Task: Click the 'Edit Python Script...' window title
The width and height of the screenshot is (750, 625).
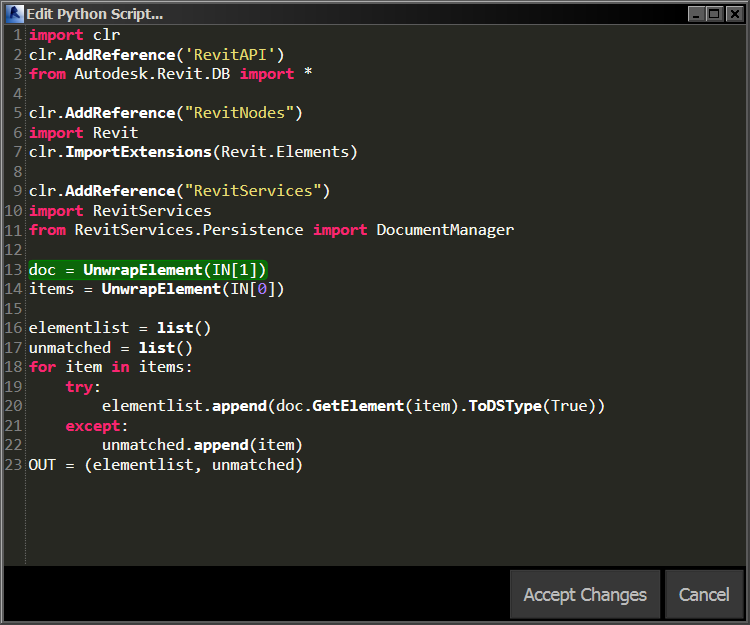Action: pos(95,14)
